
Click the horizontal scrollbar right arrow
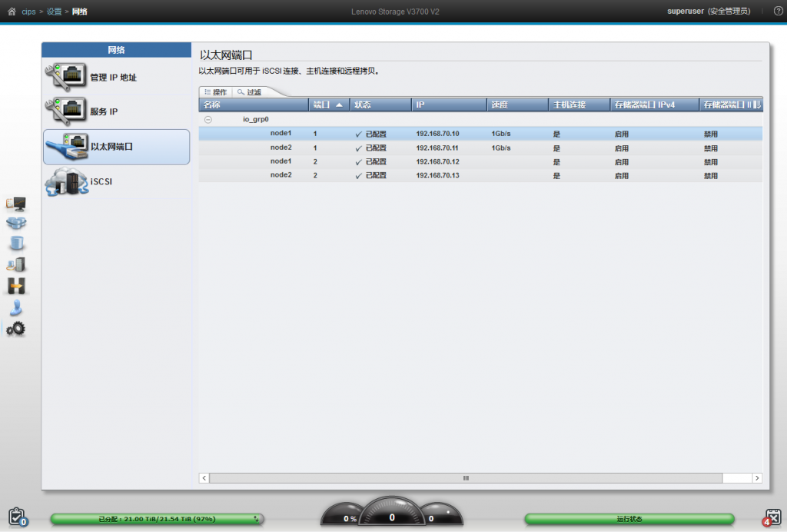pyautogui.click(x=757, y=478)
